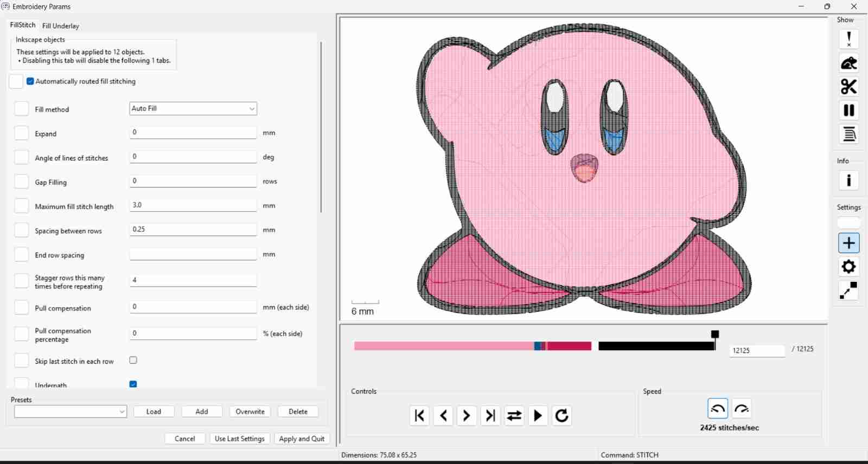Open the Presets dropdown list

click(71, 412)
